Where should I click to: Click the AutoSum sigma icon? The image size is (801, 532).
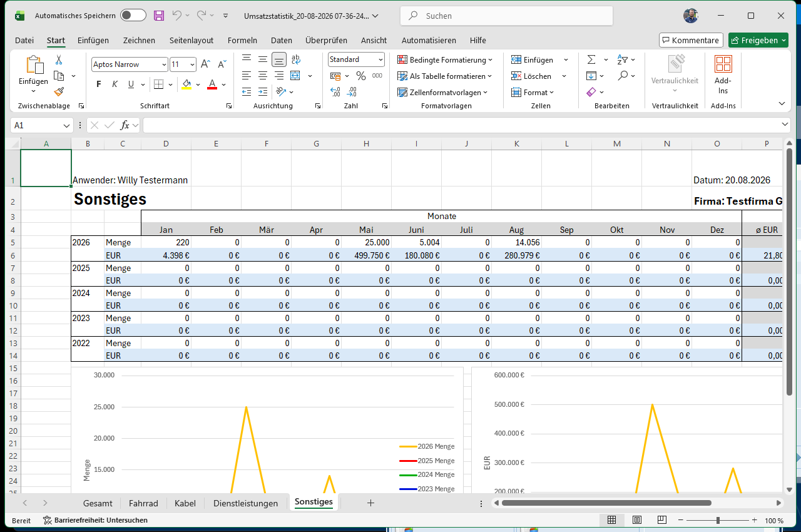[x=591, y=59]
